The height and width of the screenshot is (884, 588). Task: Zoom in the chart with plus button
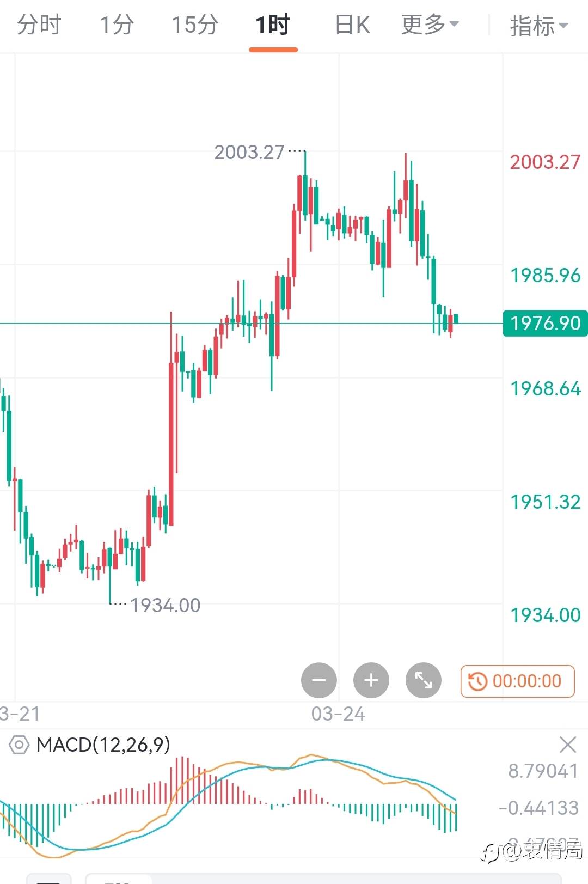[x=371, y=680]
